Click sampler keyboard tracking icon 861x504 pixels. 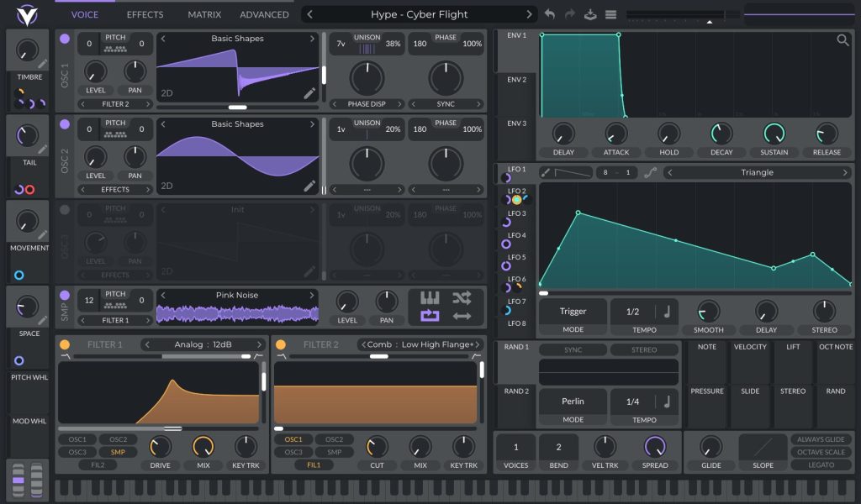(x=430, y=298)
